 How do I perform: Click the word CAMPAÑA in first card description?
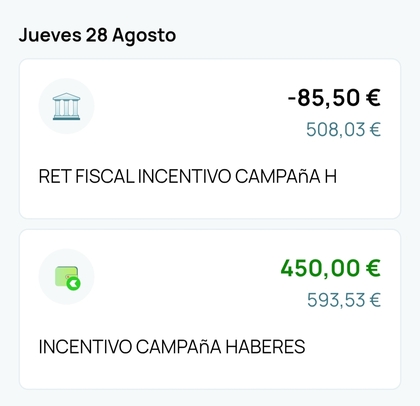[278, 176]
